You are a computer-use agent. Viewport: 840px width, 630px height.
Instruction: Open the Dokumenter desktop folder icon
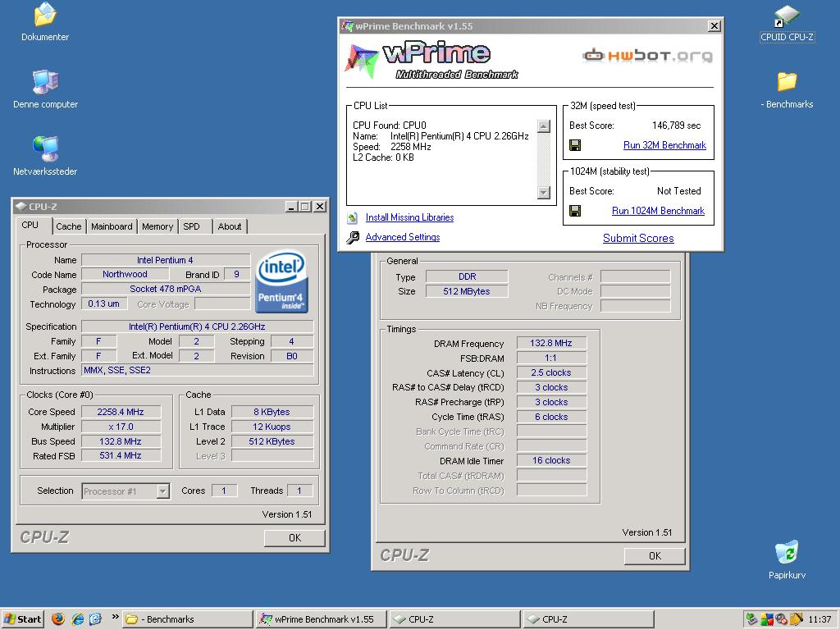(x=45, y=15)
